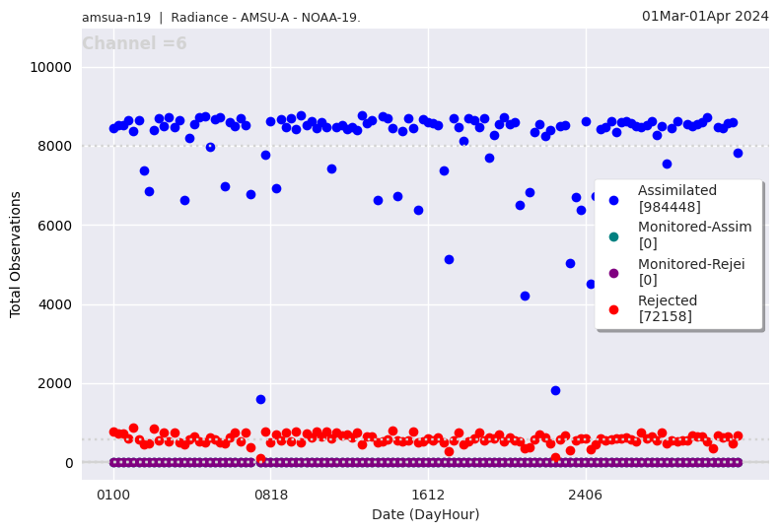Select the Assimilated [984448] legend label
This screenshot has width=779, height=532.
676,198
